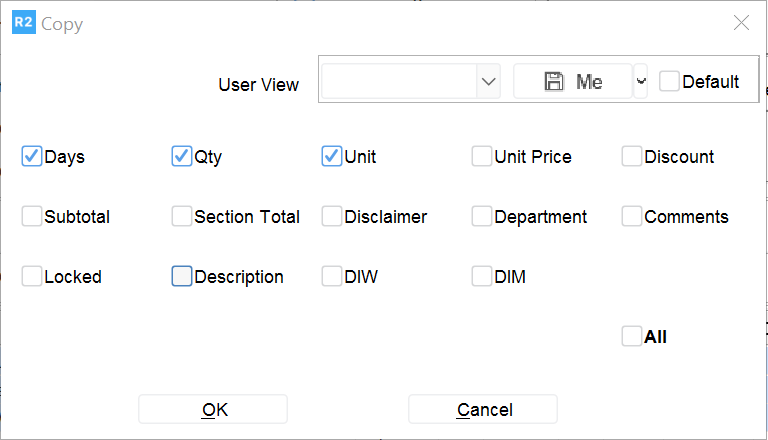Enable the Comments checkbox
Viewport: 768px width, 440px height.
tap(631, 216)
